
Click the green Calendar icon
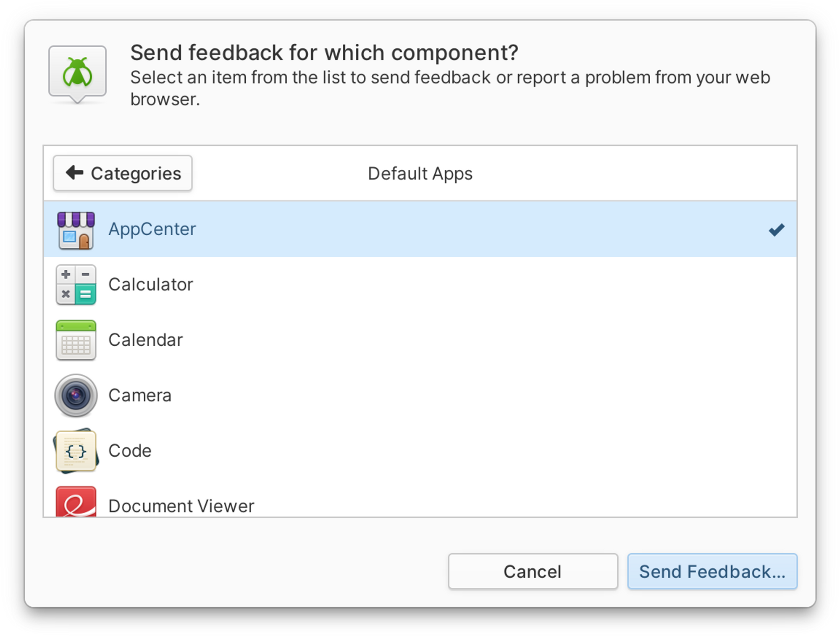coord(76,340)
